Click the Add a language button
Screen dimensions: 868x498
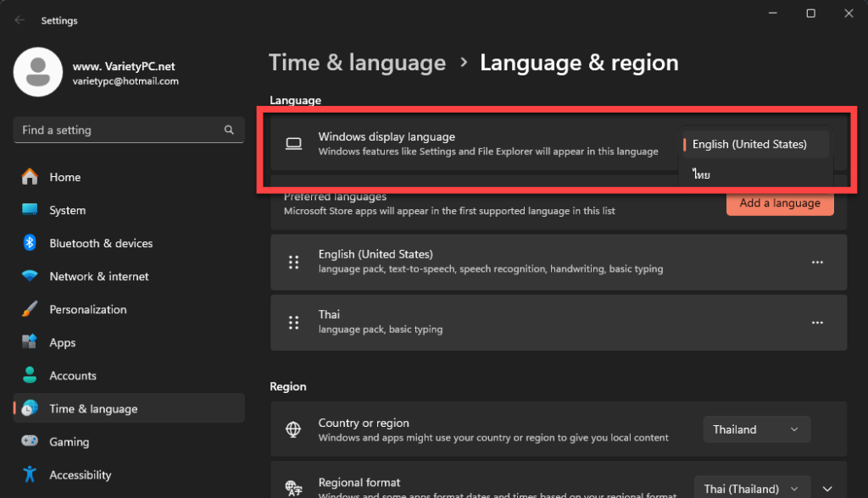coord(779,203)
